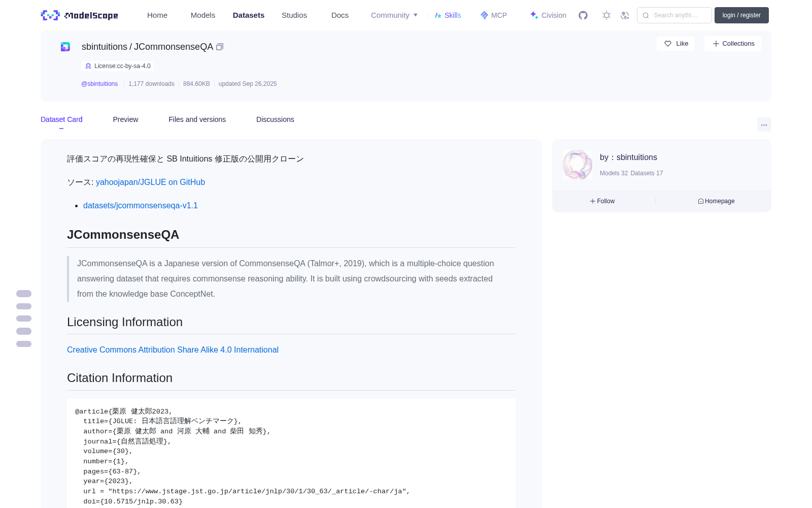Switch to the Preview tab
Image resolution: width=812 pixels, height=508 pixels.
click(125, 119)
